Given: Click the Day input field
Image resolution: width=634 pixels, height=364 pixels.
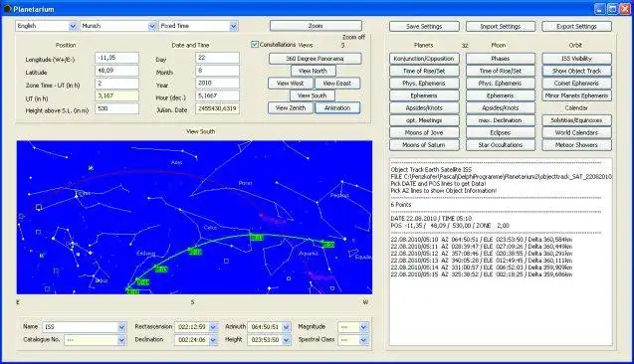Looking at the screenshot, I should click(217, 58).
